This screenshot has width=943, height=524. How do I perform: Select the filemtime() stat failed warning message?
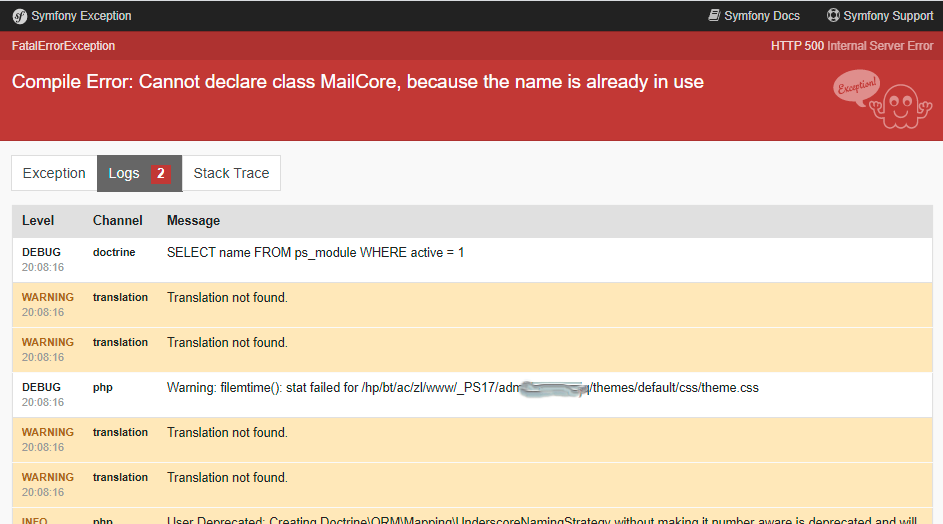click(462, 388)
